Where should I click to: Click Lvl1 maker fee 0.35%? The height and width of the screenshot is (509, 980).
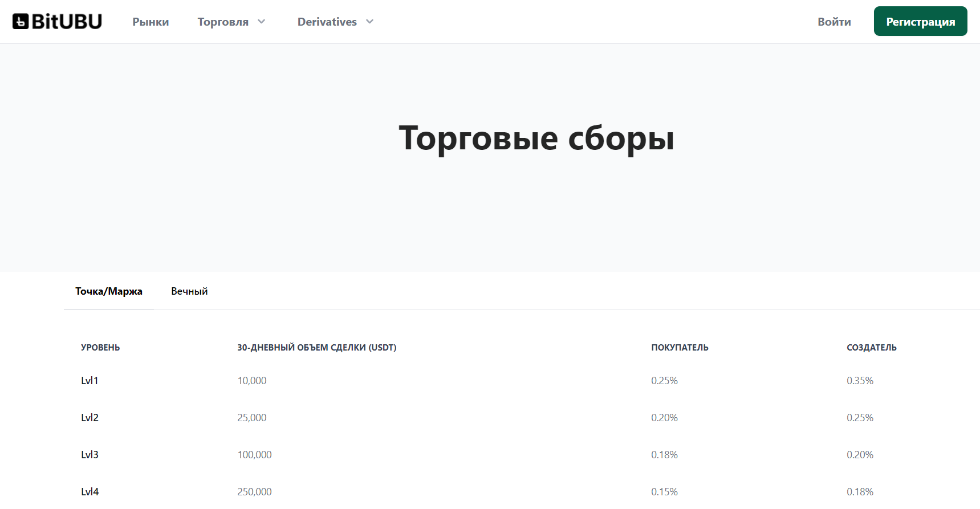[x=860, y=381]
